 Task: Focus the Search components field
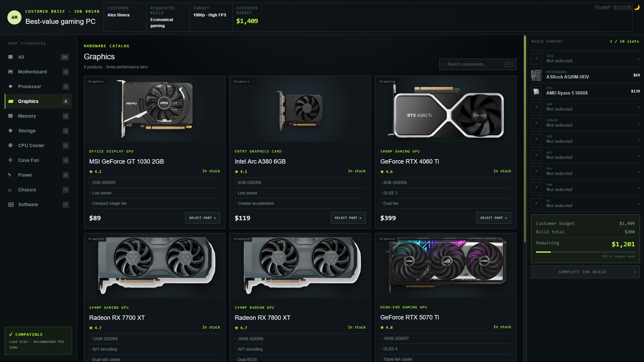(x=478, y=64)
